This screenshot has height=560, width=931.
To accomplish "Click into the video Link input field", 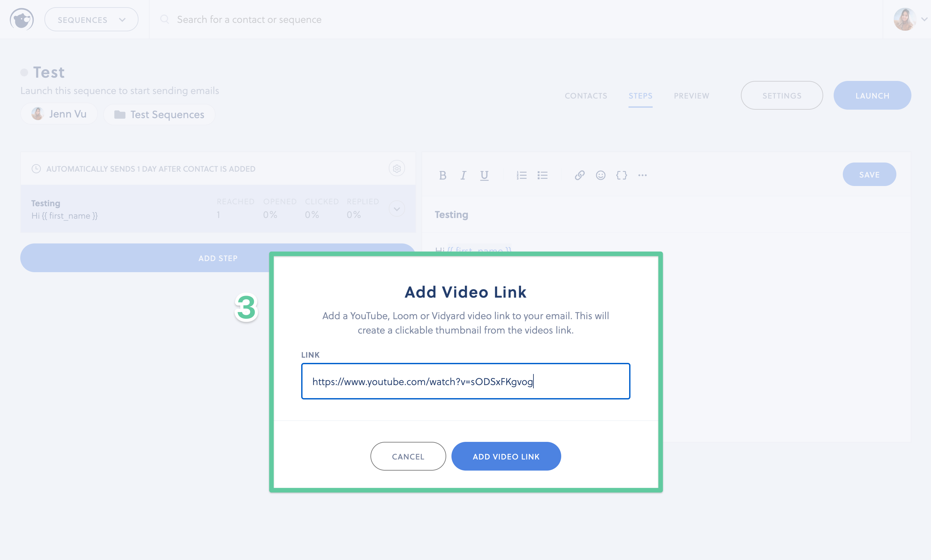I will [465, 381].
